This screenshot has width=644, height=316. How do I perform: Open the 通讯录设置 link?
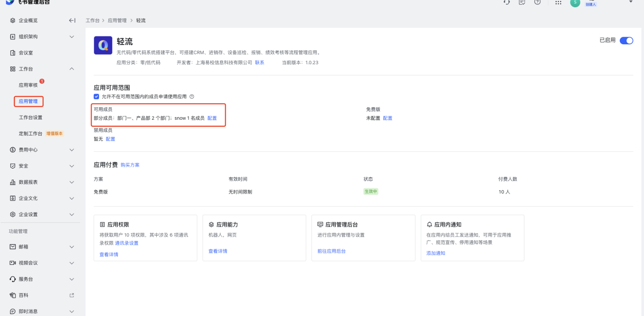(127, 243)
